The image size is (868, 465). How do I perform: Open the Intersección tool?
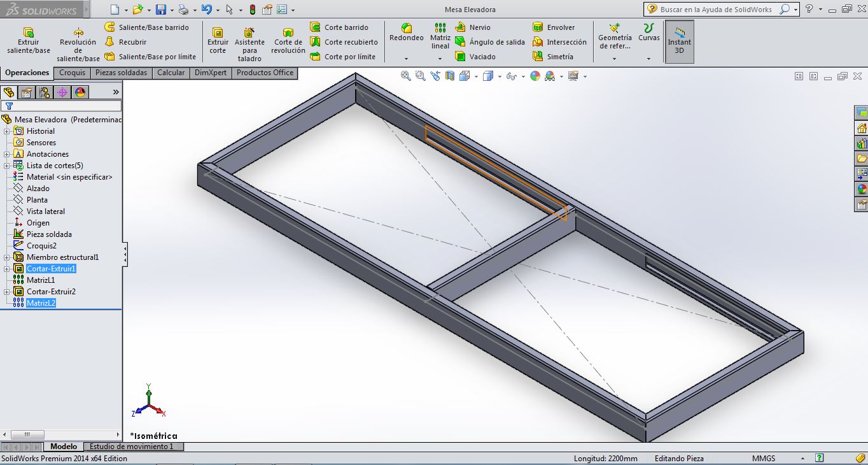pos(560,42)
